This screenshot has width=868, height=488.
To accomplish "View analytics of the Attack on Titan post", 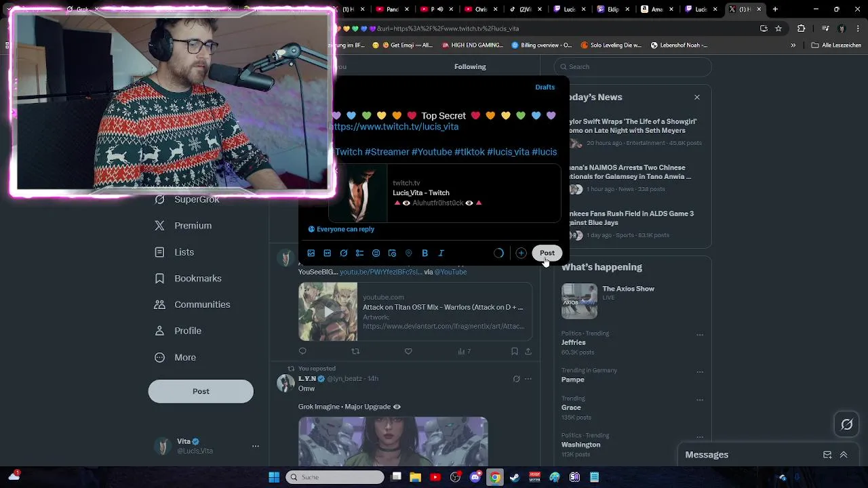I will pyautogui.click(x=464, y=351).
